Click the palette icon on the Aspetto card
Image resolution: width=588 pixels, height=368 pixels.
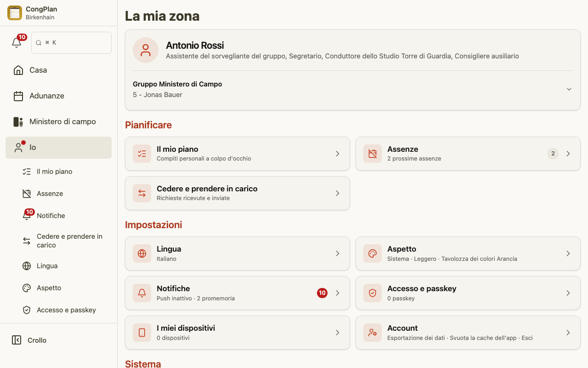pyautogui.click(x=373, y=253)
